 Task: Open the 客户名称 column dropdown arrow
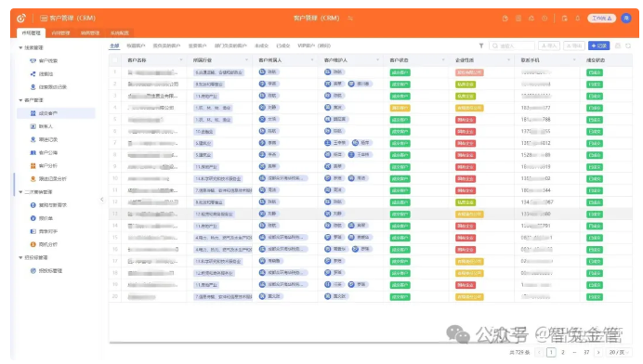point(181,60)
